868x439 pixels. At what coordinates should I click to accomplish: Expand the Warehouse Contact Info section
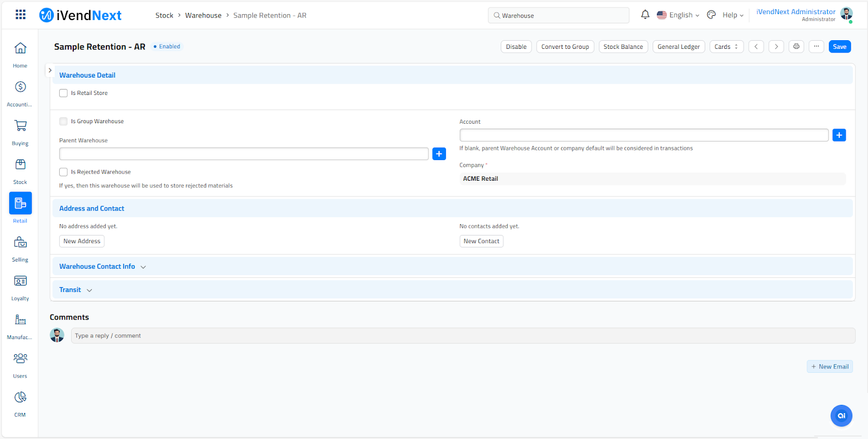pyautogui.click(x=103, y=266)
